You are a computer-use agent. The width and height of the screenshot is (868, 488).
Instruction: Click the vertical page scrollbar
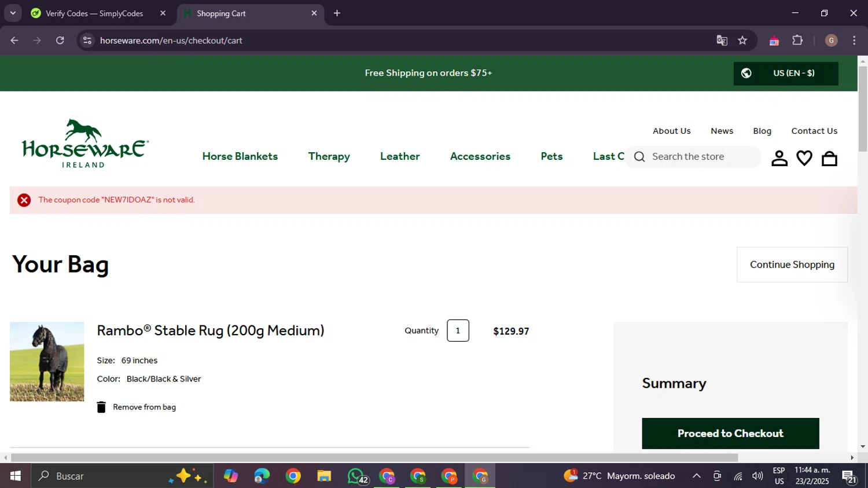click(863, 109)
